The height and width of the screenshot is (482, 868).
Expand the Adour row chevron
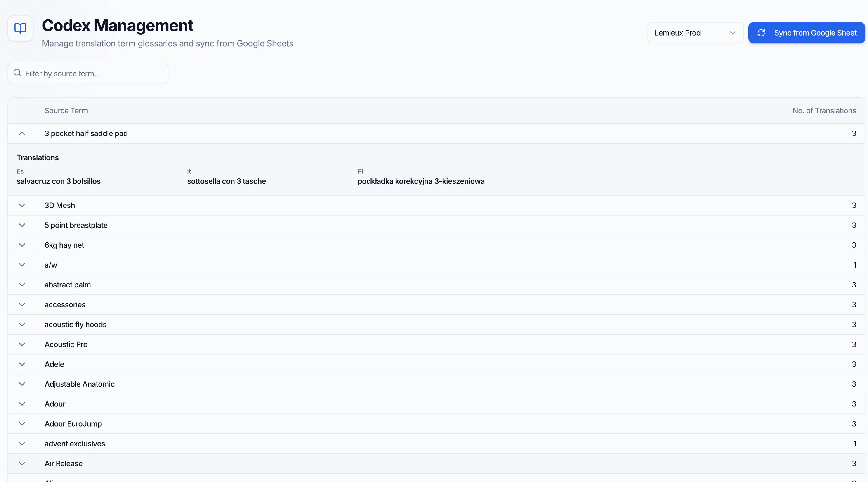point(22,404)
